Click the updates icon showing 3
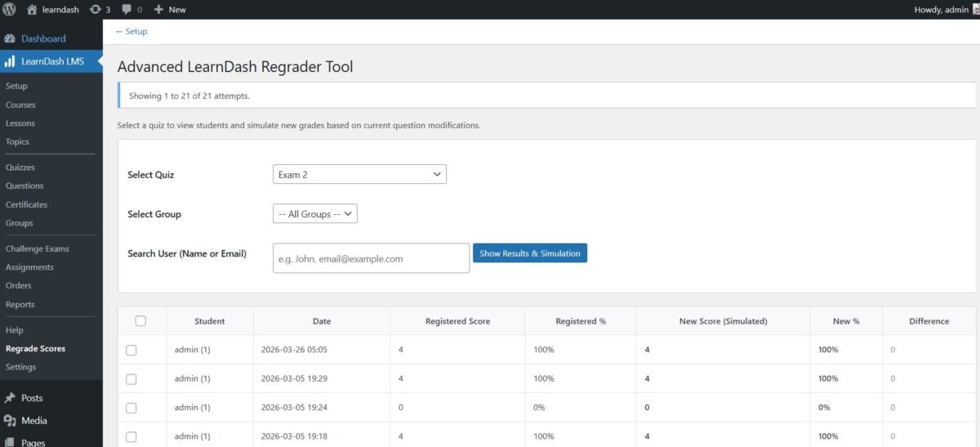Viewport: 980px width, 447px height. click(95, 10)
